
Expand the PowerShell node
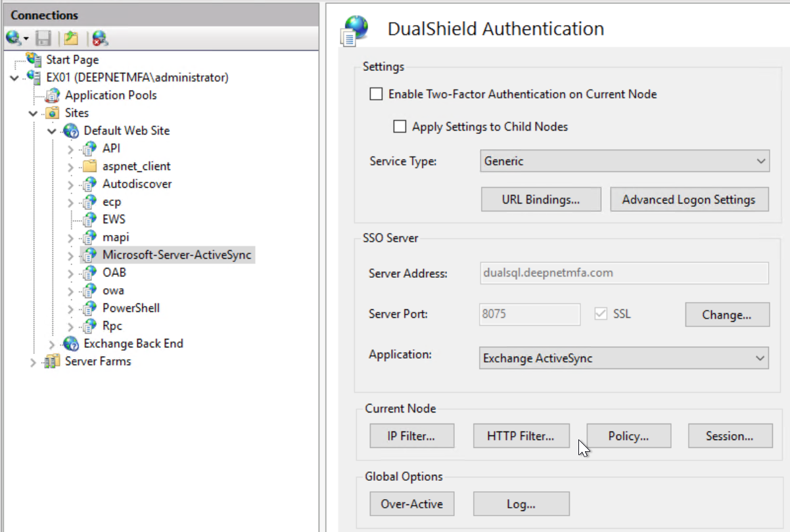point(71,309)
